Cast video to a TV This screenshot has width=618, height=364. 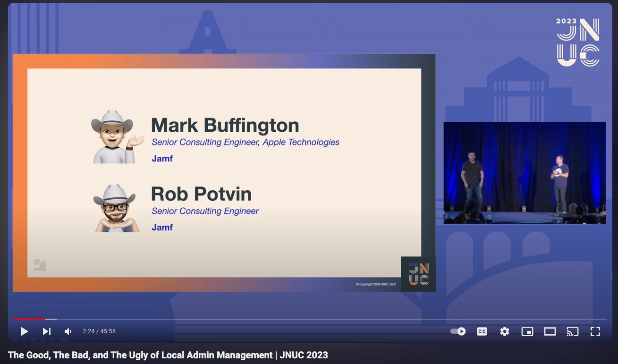pyautogui.click(x=573, y=331)
